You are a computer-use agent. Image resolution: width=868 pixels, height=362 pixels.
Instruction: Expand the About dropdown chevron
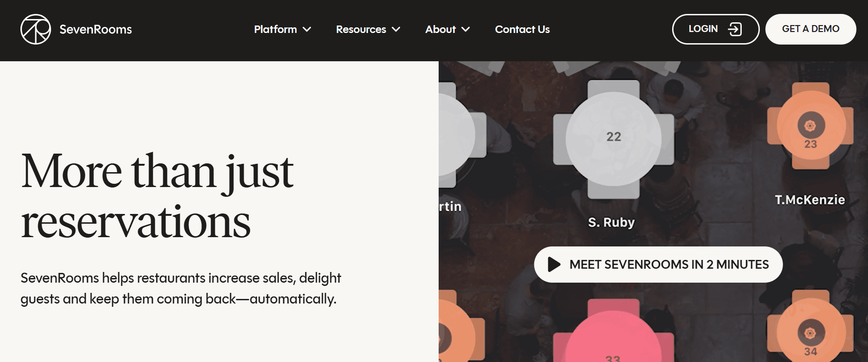[x=466, y=30]
